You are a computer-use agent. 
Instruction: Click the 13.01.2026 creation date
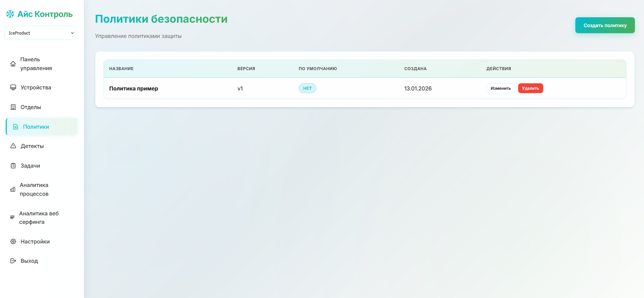click(x=418, y=88)
